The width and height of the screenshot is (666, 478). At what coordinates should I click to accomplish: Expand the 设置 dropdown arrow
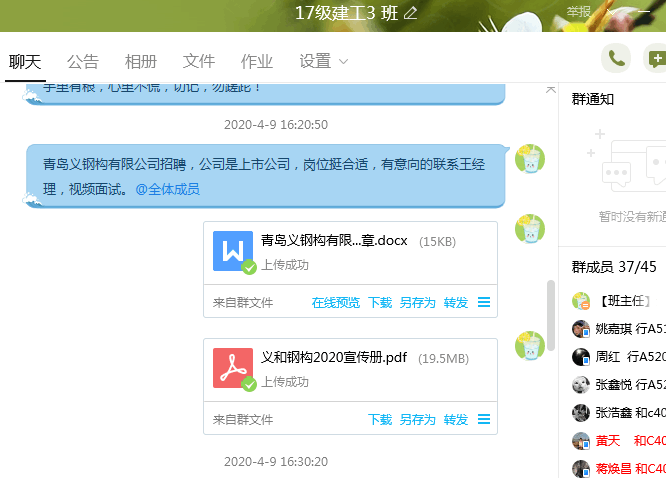344,62
